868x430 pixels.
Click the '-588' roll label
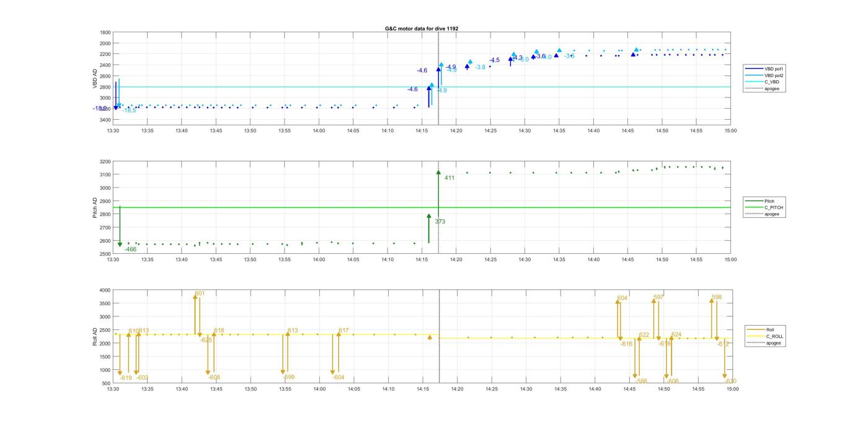641,381
